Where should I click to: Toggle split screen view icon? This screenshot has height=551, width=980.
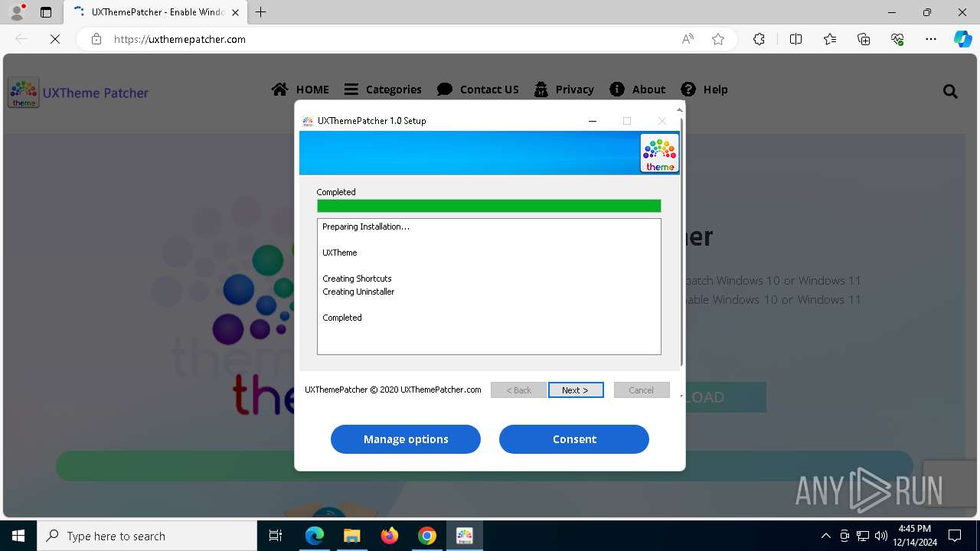[795, 39]
